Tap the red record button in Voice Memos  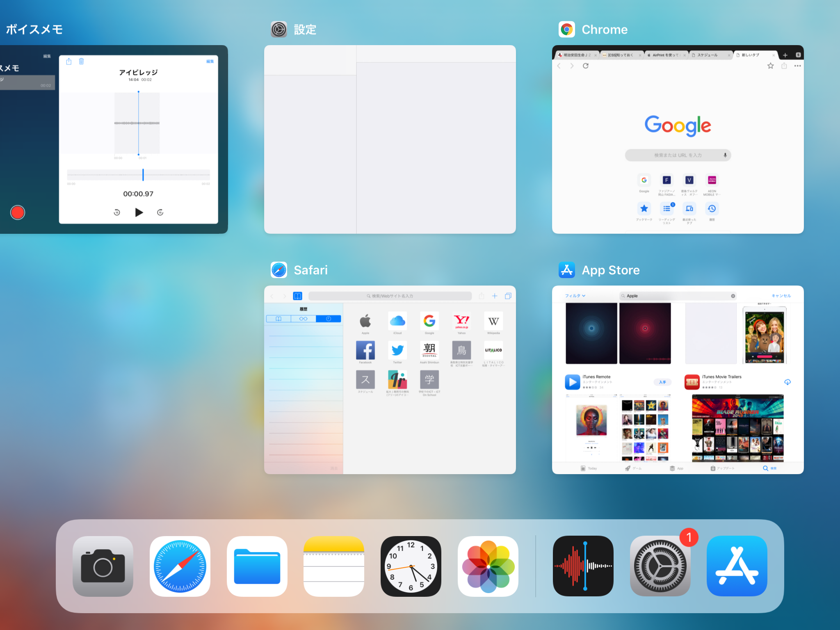pos(18,212)
